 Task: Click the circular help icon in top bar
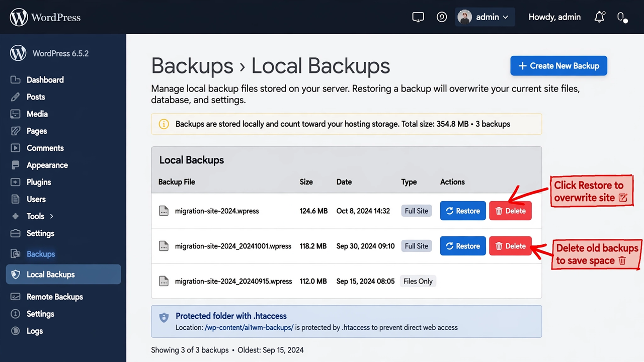442,17
